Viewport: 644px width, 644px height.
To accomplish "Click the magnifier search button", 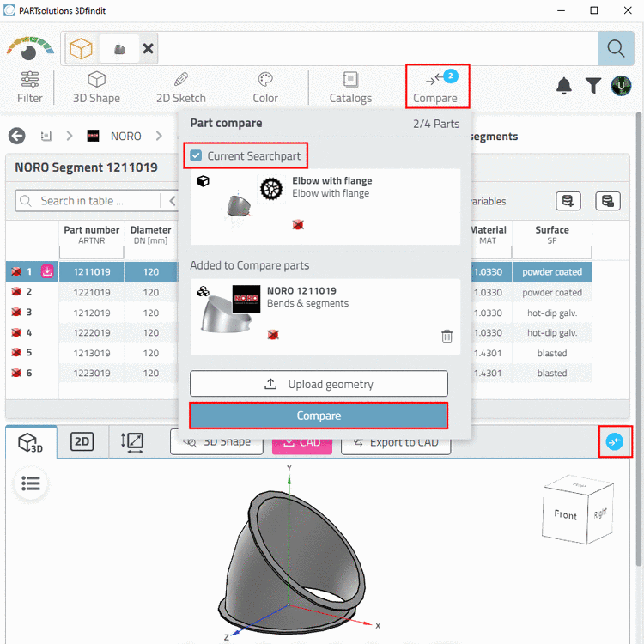I will coord(616,48).
